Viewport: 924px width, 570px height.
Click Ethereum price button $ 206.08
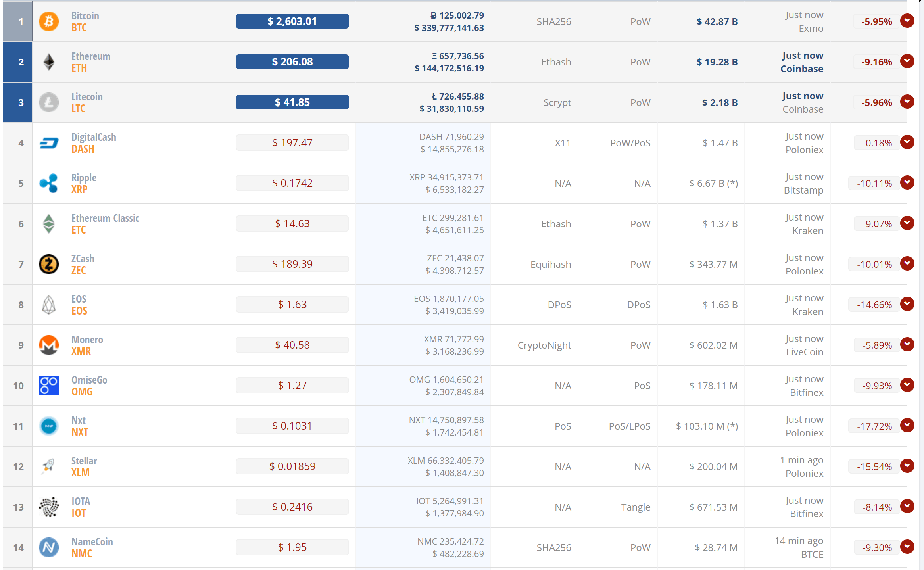click(x=292, y=62)
